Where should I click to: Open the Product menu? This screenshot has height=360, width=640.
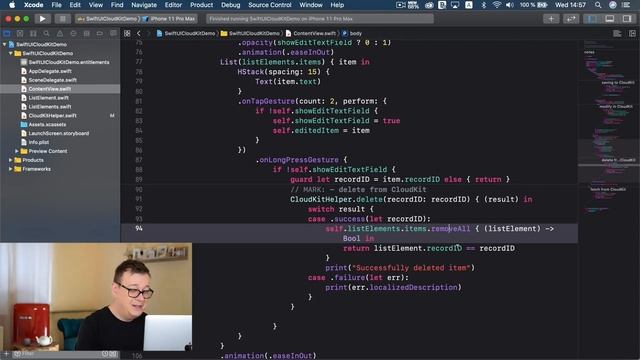tap(202, 5)
